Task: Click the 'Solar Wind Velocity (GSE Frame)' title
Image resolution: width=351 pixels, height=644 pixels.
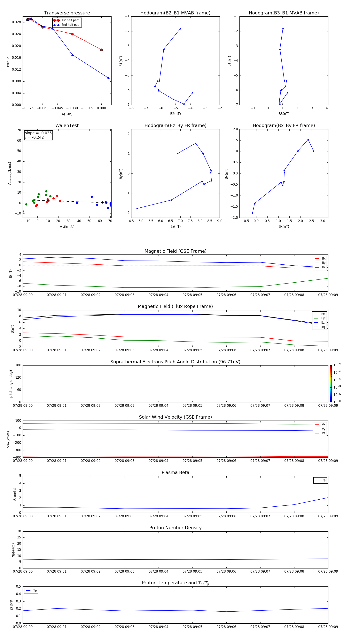Action: [175, 417]
